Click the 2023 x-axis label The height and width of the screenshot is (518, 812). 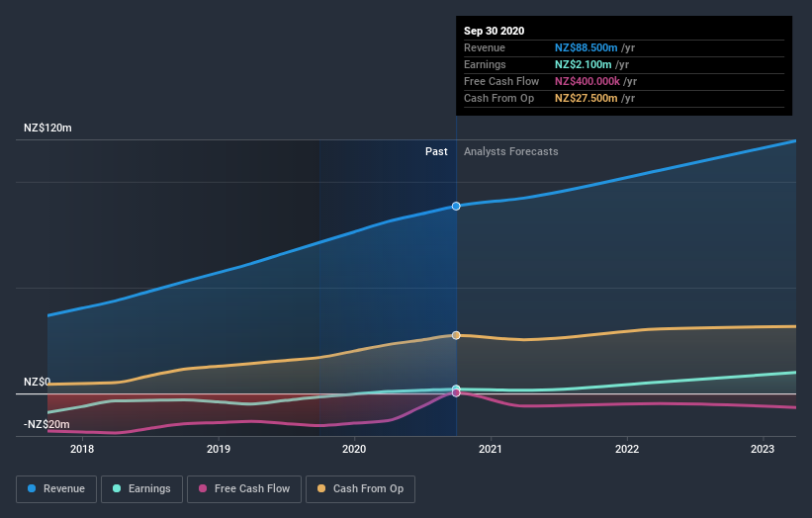[763, 449]
